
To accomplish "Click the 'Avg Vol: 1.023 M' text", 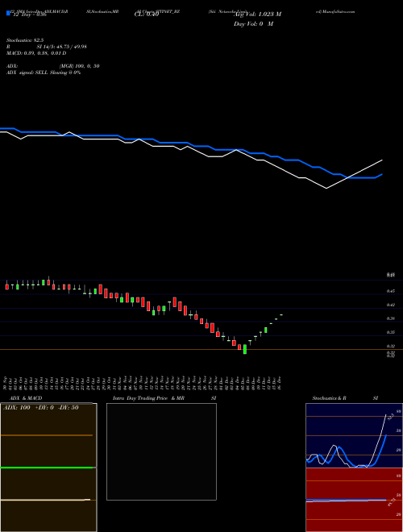I will click(257, 15).
